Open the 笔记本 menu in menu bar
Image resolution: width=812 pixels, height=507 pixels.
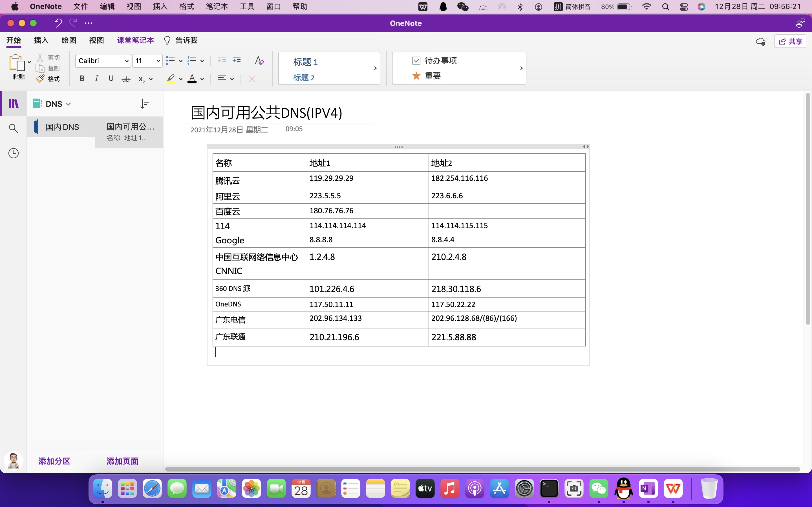point(217,6)
